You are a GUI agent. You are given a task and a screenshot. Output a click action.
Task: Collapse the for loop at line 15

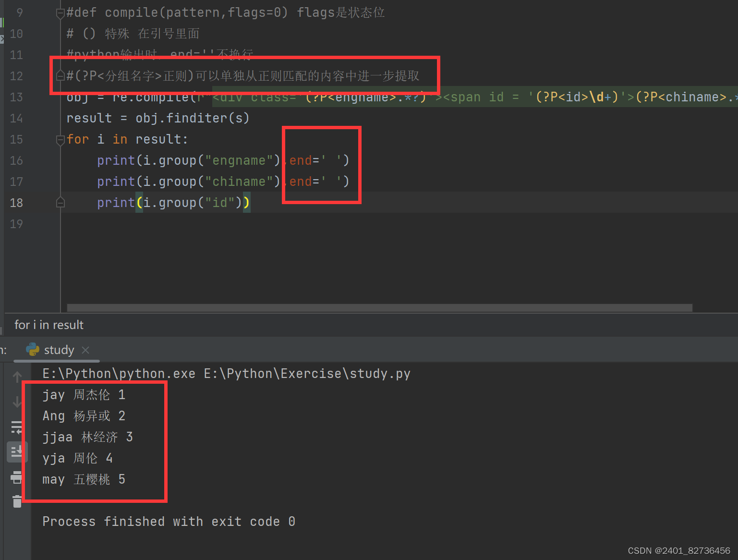point(60,140)
